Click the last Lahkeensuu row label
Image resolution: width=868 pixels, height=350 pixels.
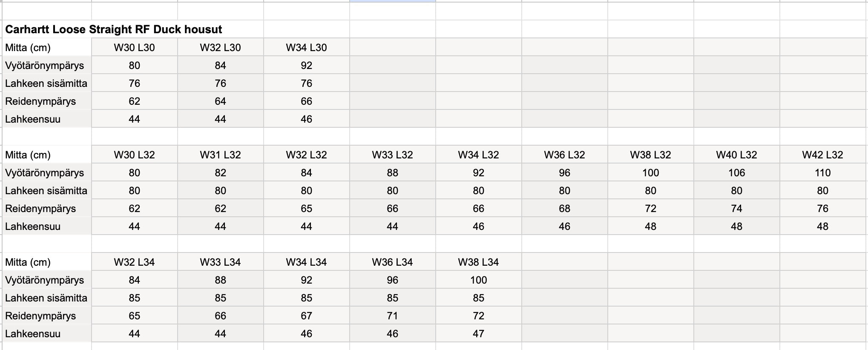[x=33, y=333]
